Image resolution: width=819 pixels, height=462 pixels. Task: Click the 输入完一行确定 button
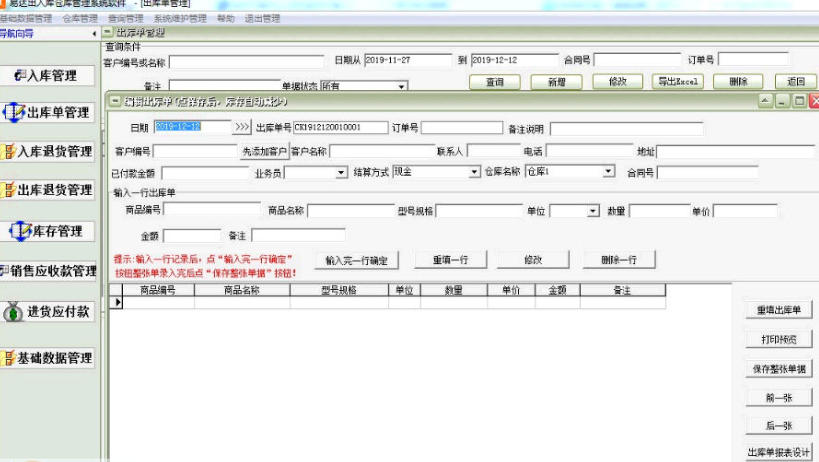pos(357,260)
